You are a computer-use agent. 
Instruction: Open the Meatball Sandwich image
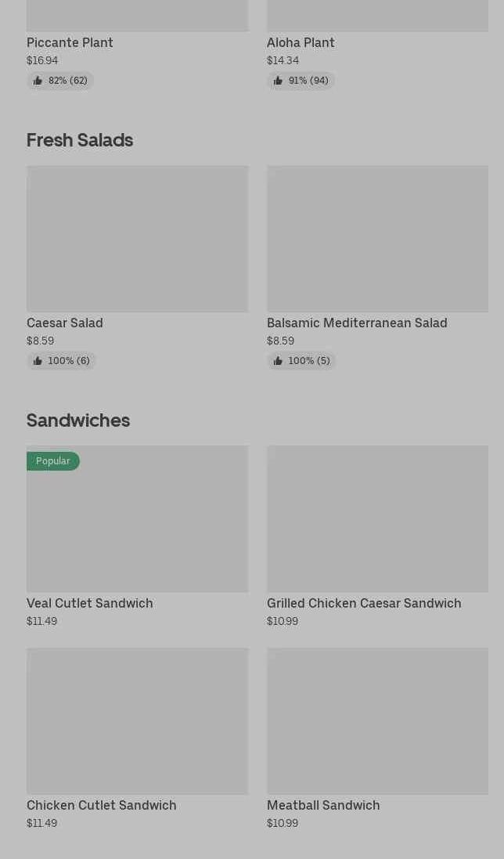[x=377, y=721]
